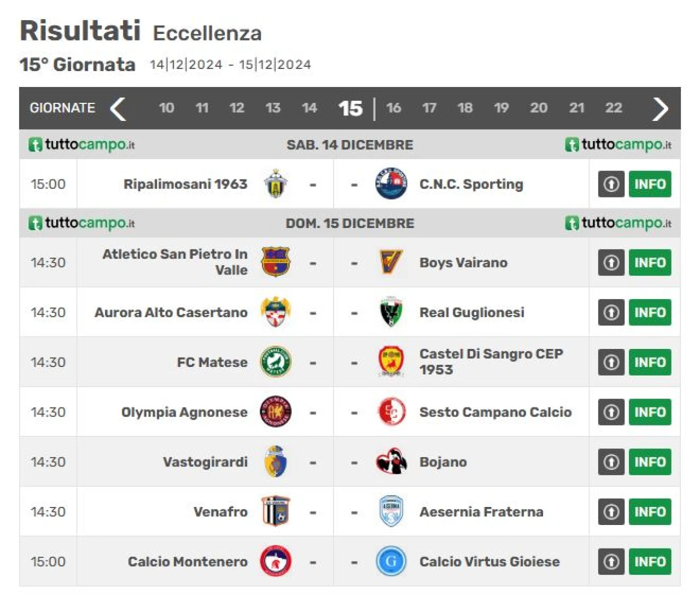This screenshot has height=595, width=700.
Task: Go to previous giornate with left chevron
Action: [118, 108]
